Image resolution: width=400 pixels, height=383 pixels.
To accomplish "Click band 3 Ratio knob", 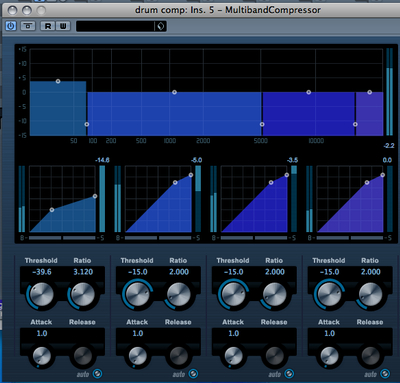I will 275,294.
